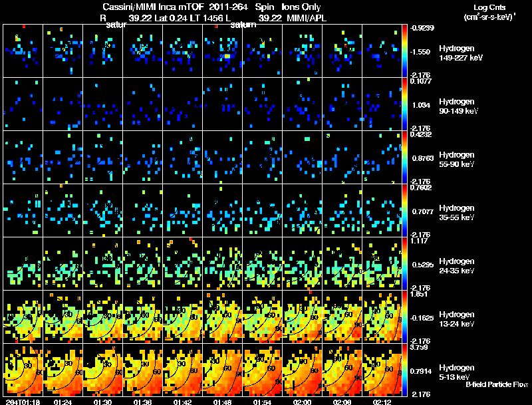Select the 01:48 time label
The width and height of the screenshot is (532, 405).
coord(222,402)
